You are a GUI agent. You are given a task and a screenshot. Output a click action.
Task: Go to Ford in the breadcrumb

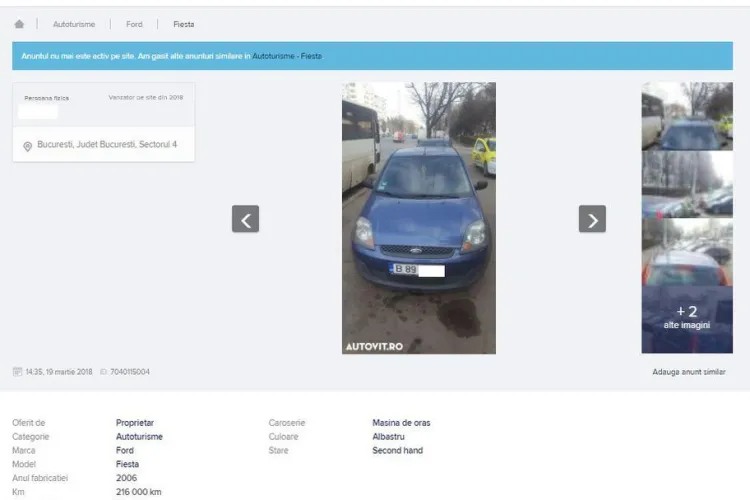pos(134,24)
